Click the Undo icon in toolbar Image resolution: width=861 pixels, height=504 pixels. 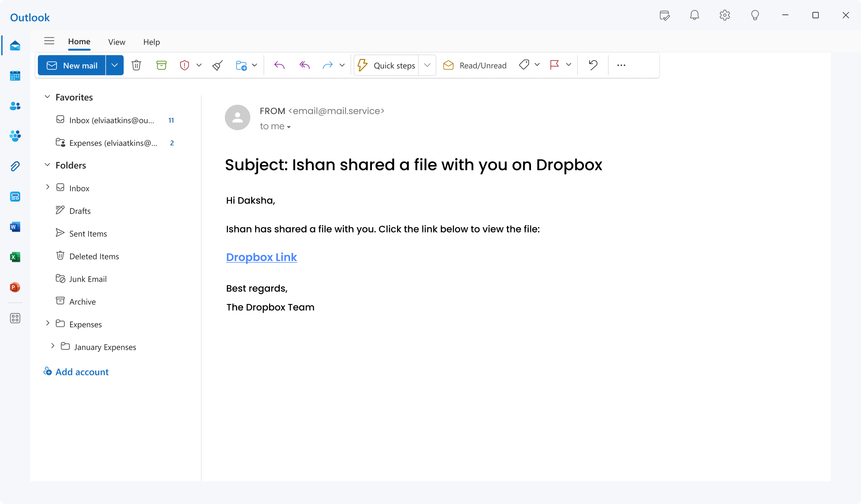pyautogui.click(x=593, y=65)
